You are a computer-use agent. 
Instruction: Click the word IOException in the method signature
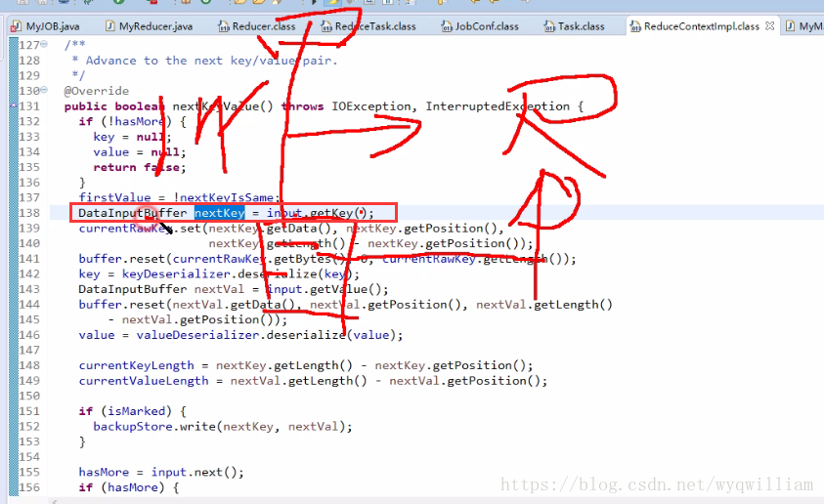pyautogui.click(x=371, y=106)
